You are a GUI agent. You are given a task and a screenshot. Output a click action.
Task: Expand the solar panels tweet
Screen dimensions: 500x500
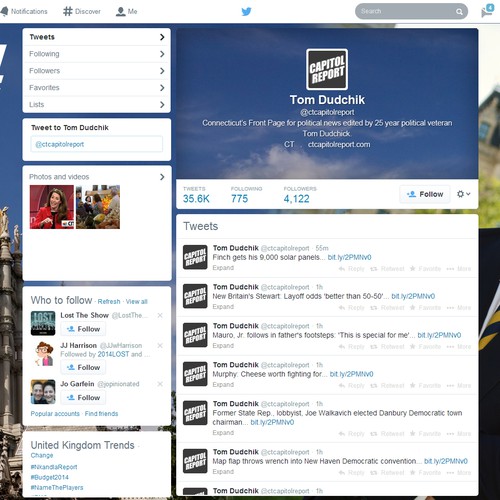tap(223, 268)
